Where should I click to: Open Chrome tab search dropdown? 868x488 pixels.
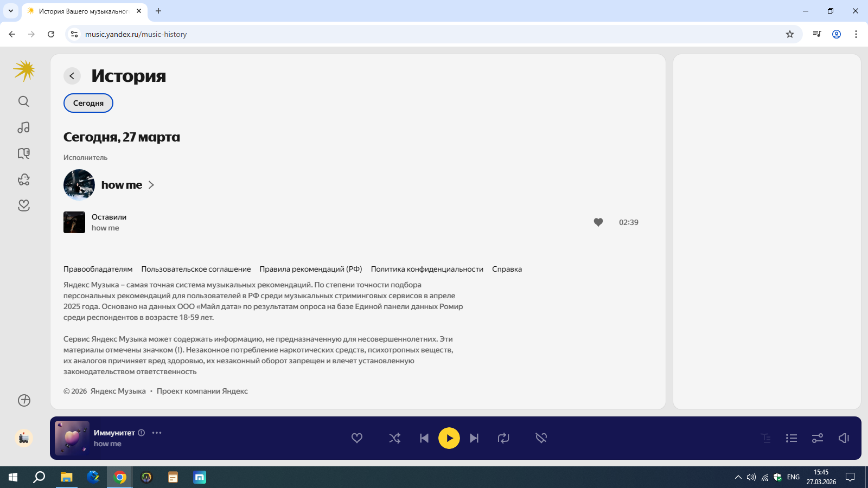point(11,11)
